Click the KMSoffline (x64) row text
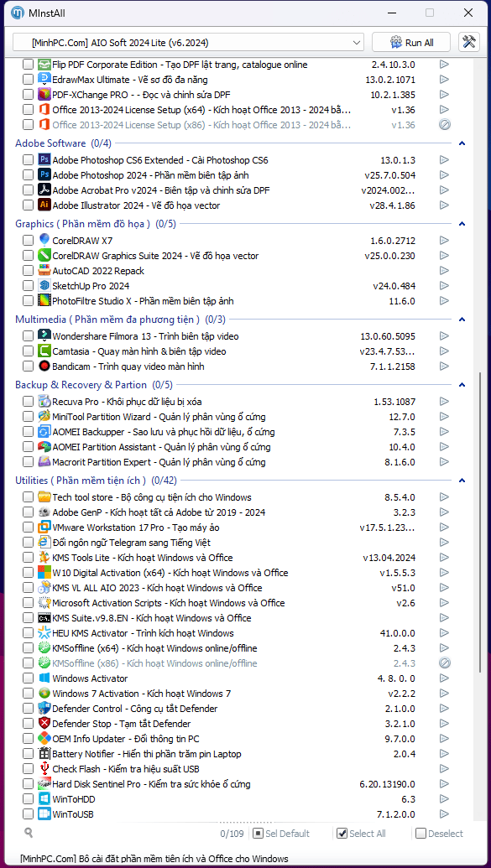 154,647
